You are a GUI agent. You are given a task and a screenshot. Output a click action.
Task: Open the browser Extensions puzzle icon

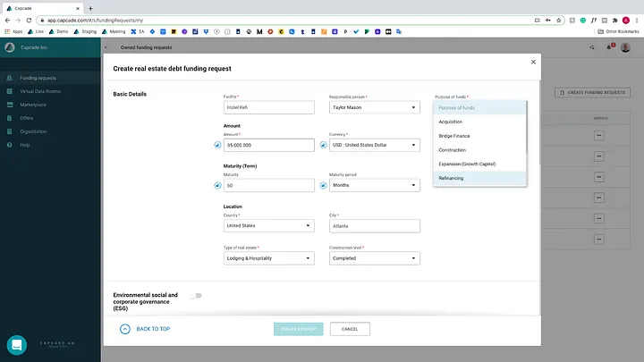click(614, 20)
